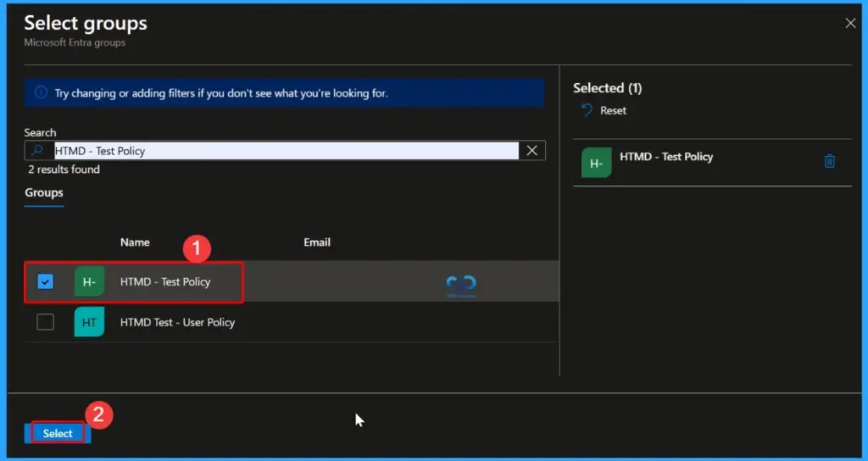The height and width of the screenshot is (461, 868).
Task: Click the teal HT group avatar
Action: pyautogui.click(x=89, y=322)
